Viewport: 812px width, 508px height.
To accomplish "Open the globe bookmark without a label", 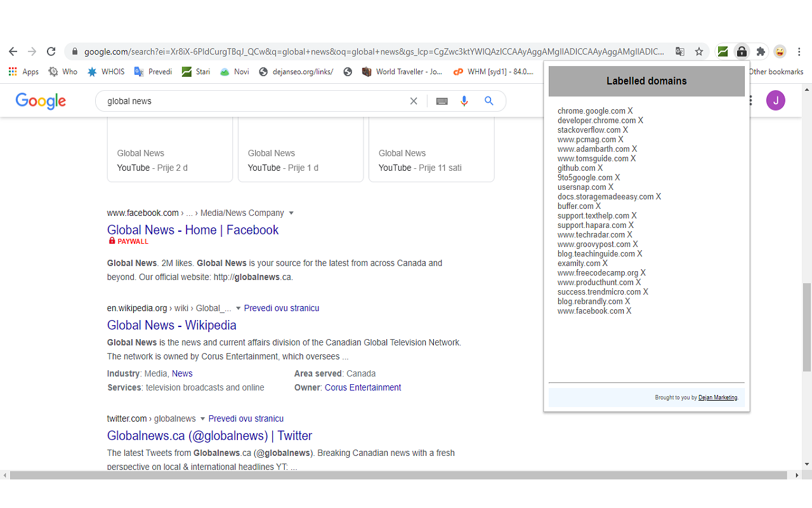I will (348, 72).
